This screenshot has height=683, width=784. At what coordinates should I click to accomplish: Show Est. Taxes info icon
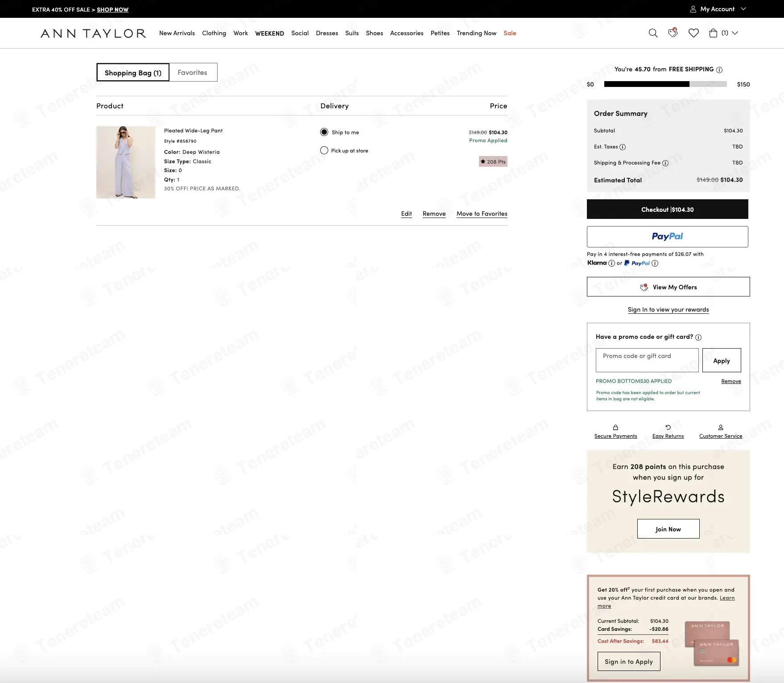tap(623, 147)
